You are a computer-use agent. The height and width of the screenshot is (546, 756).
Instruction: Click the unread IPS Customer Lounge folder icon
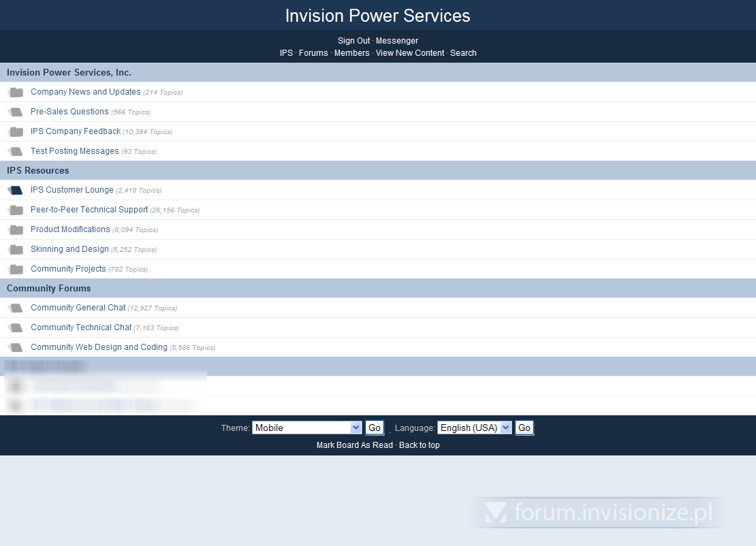coord(16,191)
